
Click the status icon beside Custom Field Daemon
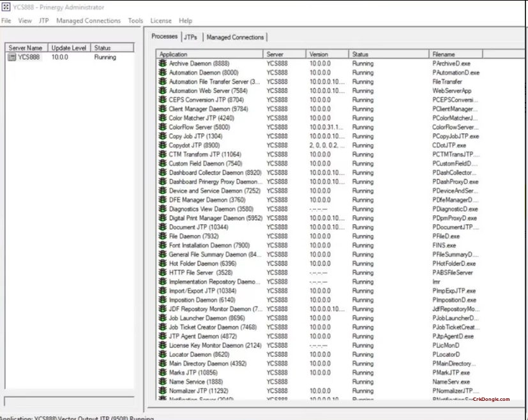click(163, 163)
